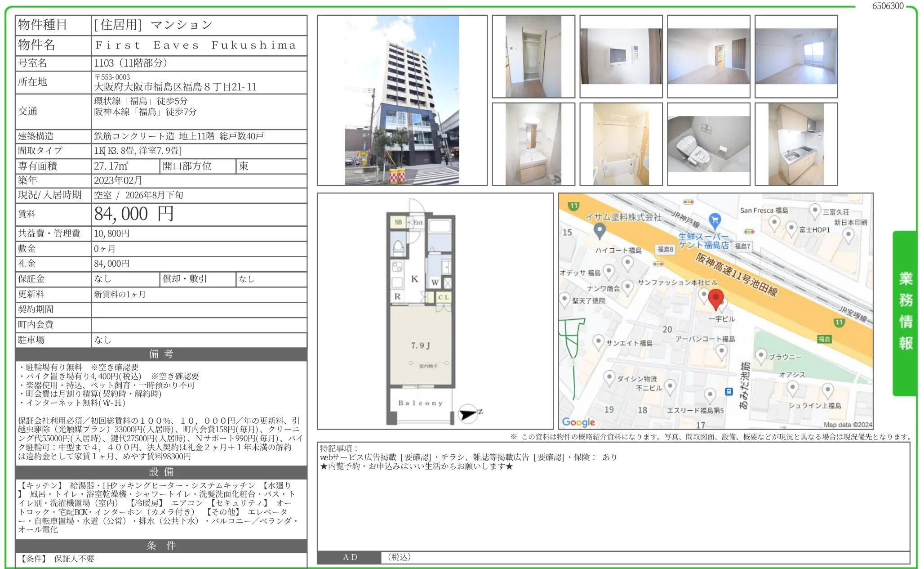The width and height of the screenshot is (924, 569).
Task: Click the Google logo on the map
Action: (x=578, y=422)
